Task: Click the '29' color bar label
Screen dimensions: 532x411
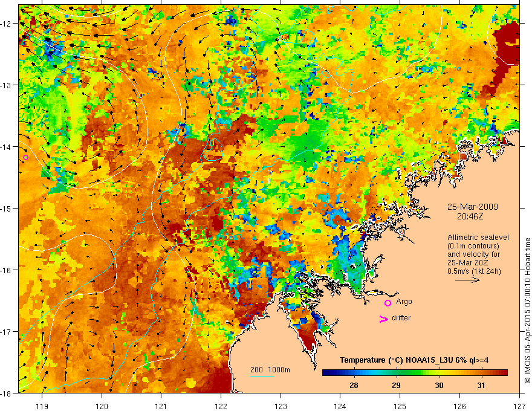Action: [x=396, y=385]
